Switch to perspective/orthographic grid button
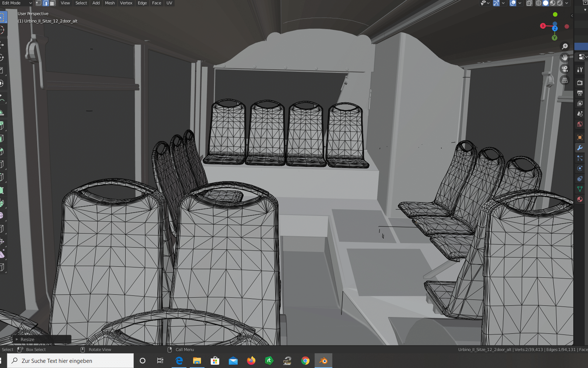 564,80
